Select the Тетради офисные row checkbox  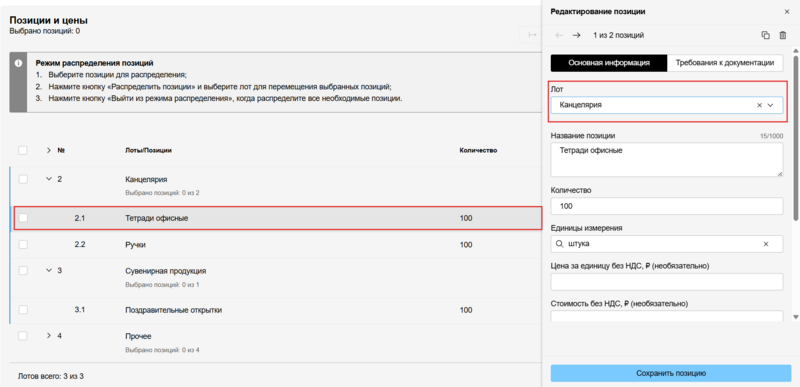(23, 218)
